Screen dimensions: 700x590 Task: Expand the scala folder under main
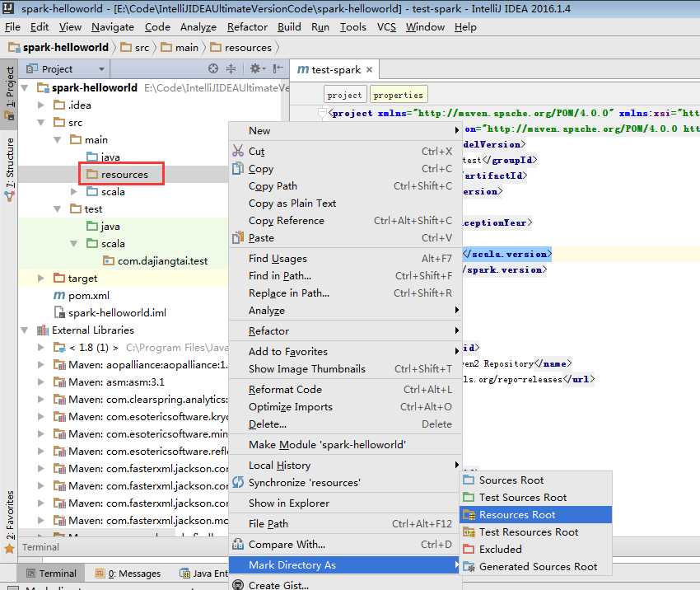click(74, 192)
